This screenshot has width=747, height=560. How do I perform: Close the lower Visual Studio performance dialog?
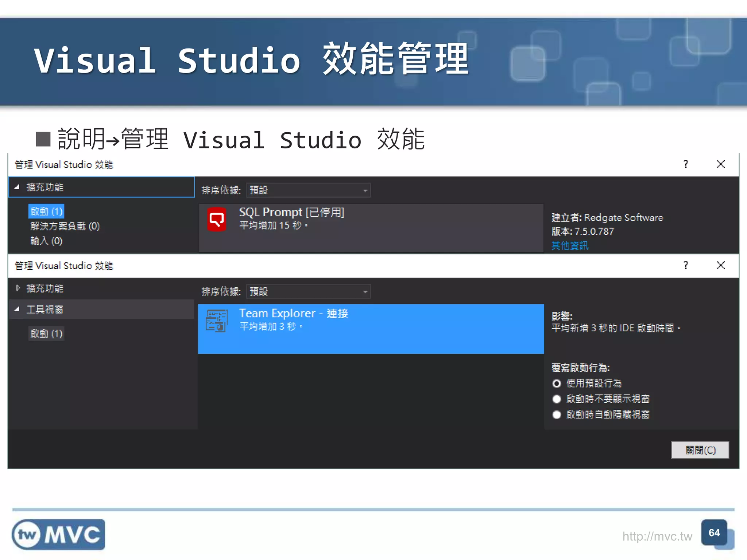[720, 265]
